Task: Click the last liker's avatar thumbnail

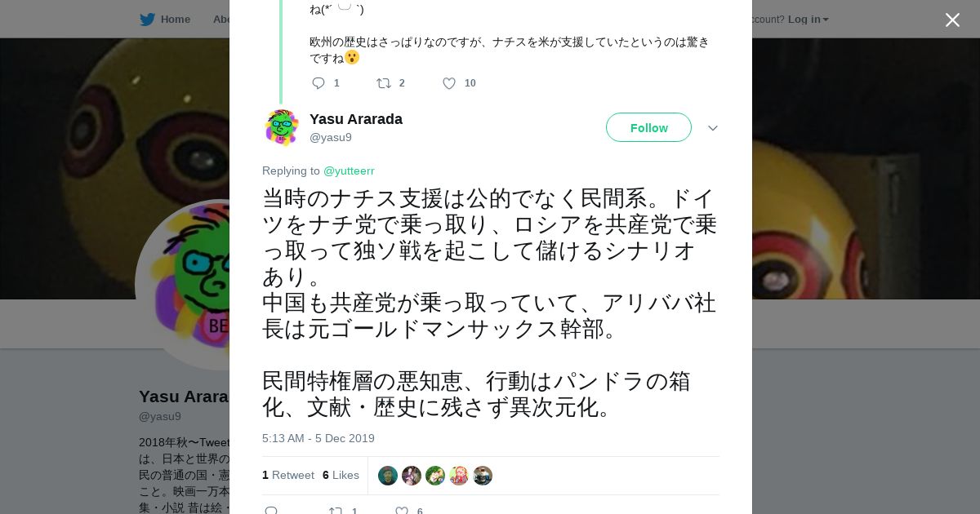Action: (x=483, y=476)
